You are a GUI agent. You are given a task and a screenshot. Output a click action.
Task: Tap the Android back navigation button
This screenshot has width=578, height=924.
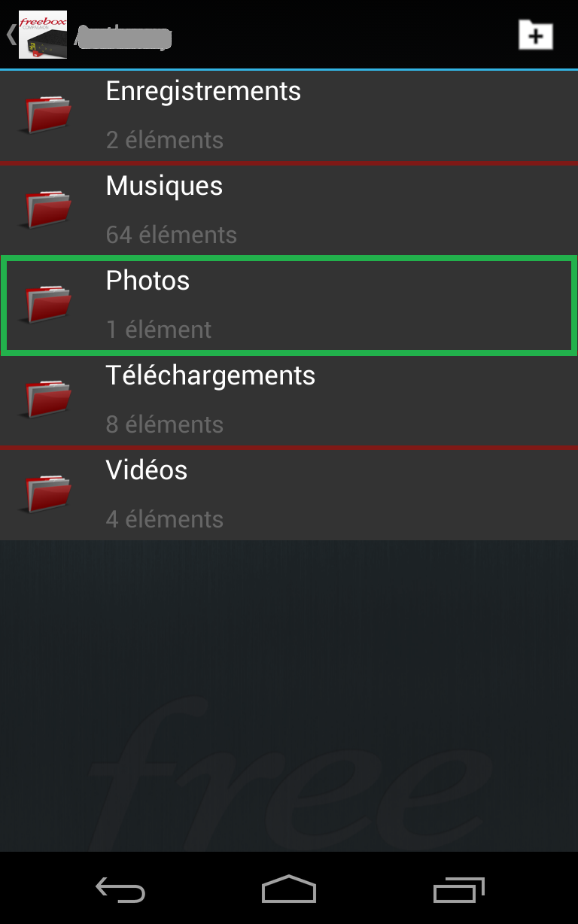(x=120, y=890)
